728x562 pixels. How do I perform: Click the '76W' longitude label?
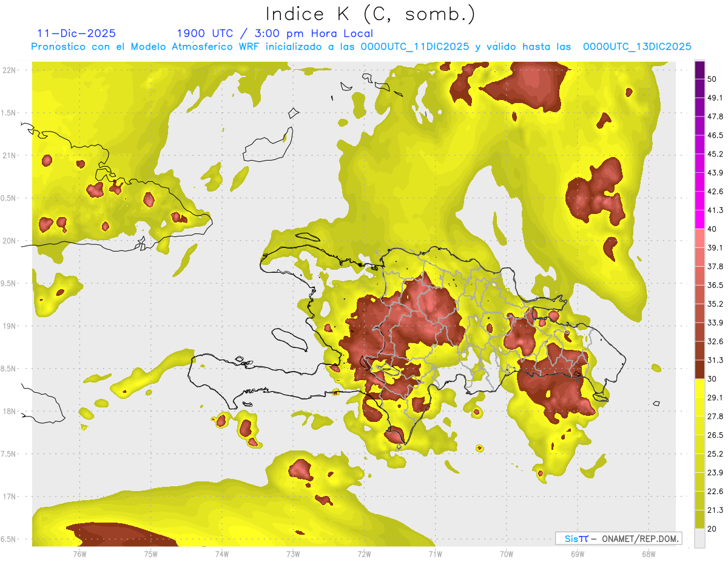tap(79, 554)
